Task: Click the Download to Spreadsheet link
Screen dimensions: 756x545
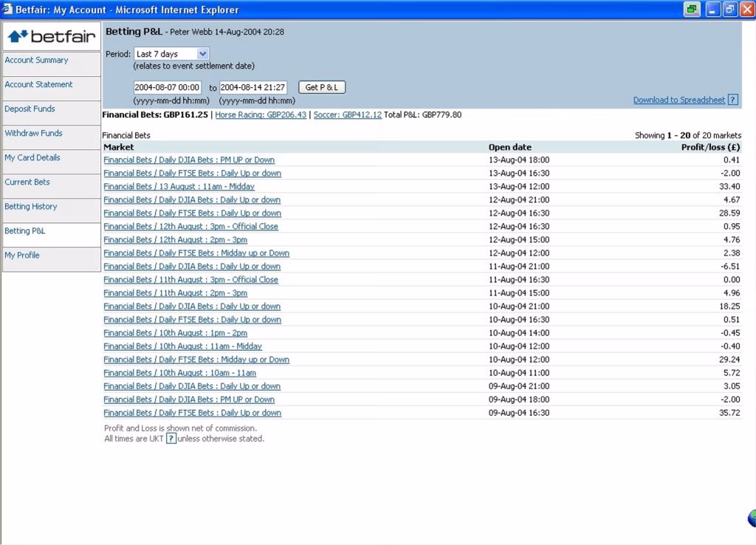Action: [679, 100]
